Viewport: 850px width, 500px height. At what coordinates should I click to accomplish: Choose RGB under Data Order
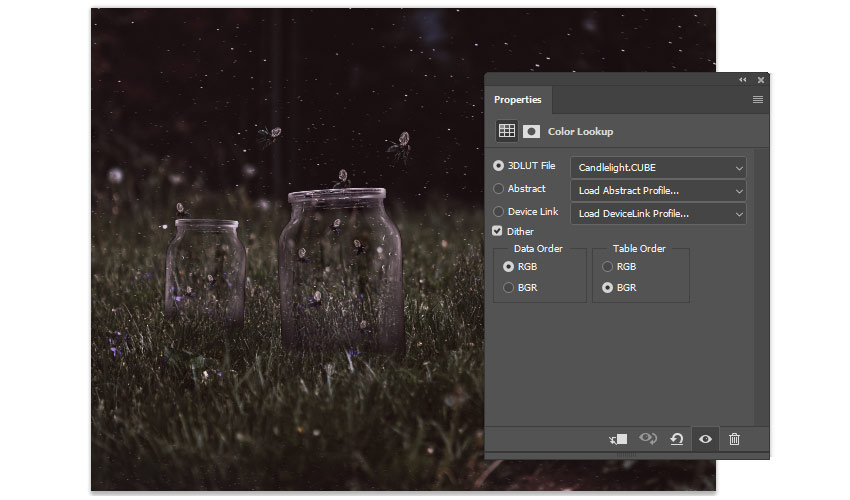(508, 267)
